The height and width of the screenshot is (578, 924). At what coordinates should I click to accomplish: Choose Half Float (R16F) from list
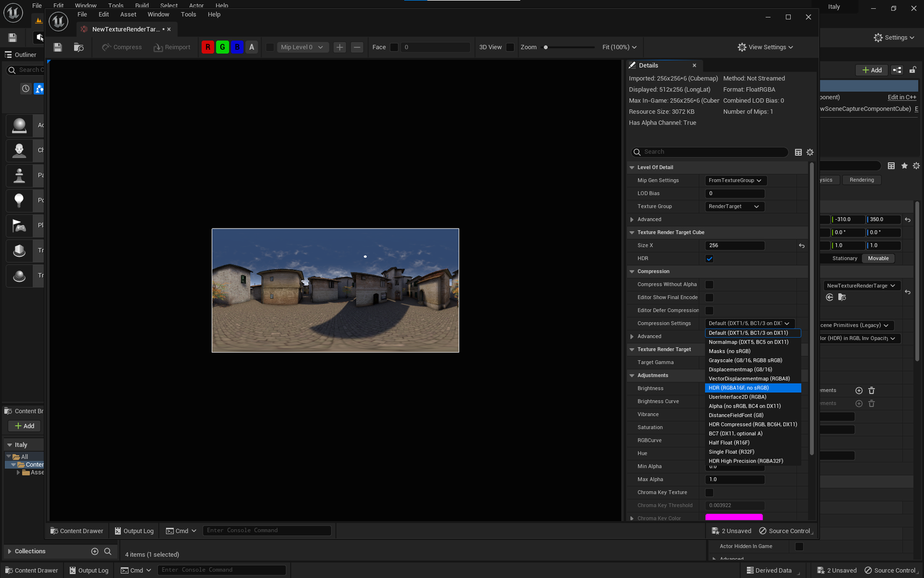tap(729, 442)
